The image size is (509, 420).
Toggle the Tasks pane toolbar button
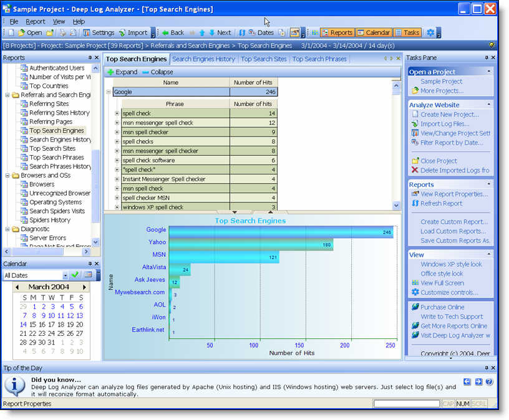pos(408,33)
